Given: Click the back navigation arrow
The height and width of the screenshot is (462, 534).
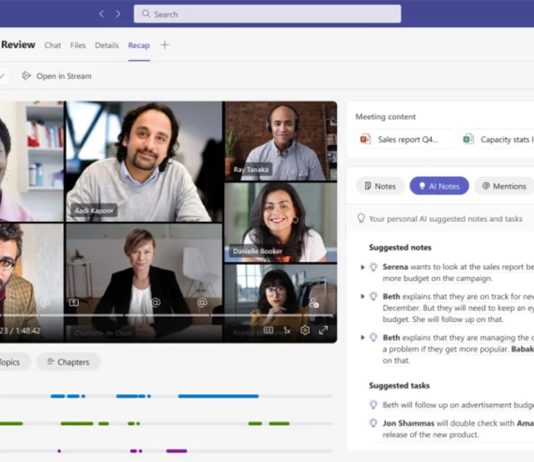Looking at the screenshot, I should tap(101, 14).
